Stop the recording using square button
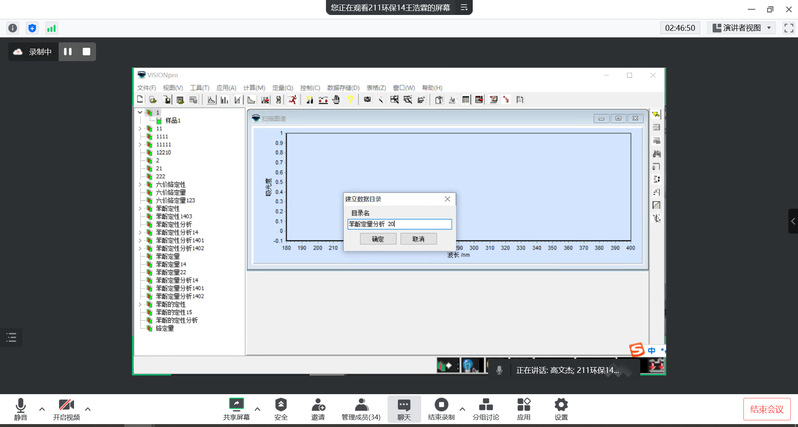Image resolution: width=798 pixels, height=427 pixels. [87, 51]
